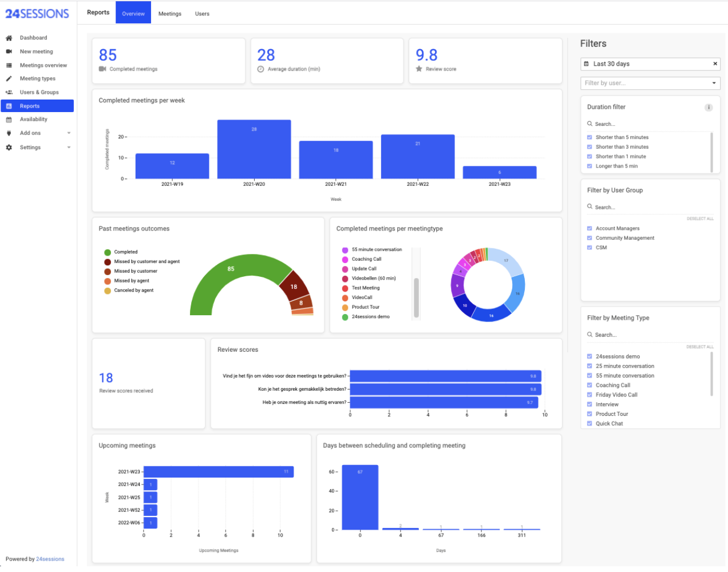Switch to the Meetings tab

[x=169, y=14]
